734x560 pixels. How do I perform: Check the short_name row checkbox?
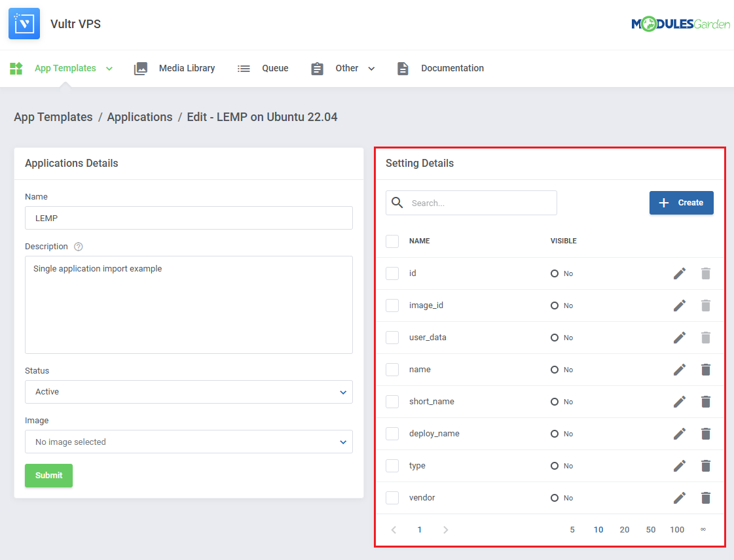pyautogui.click(x=392, y=402)
